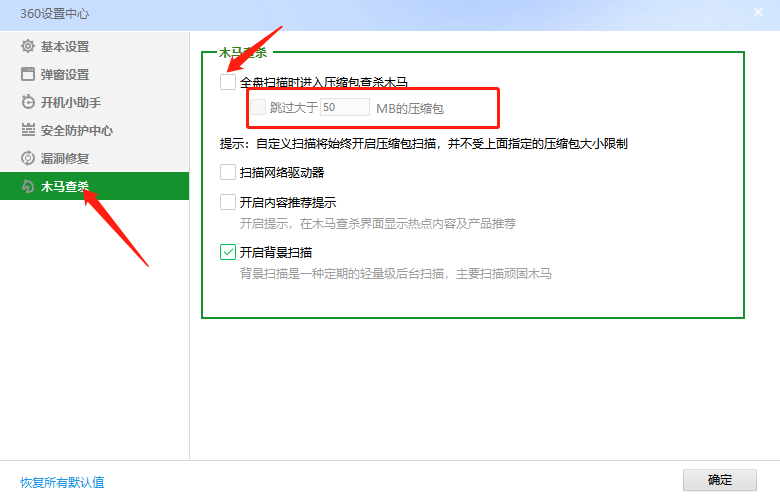Click the description 背景扫描是一种定期的轻量级后台扫描
This screenshot has width=780, height=500.
point(395,274)
